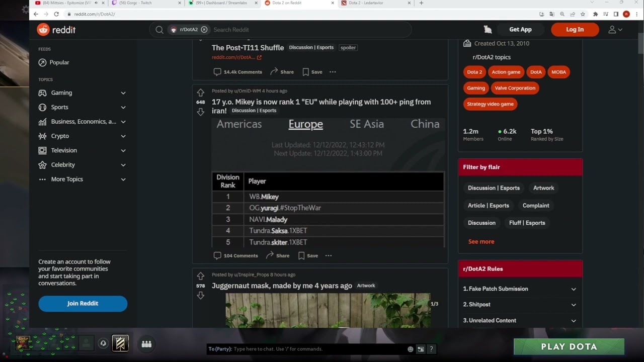Upvote the Juggernaut mask post

click(200, 276)
